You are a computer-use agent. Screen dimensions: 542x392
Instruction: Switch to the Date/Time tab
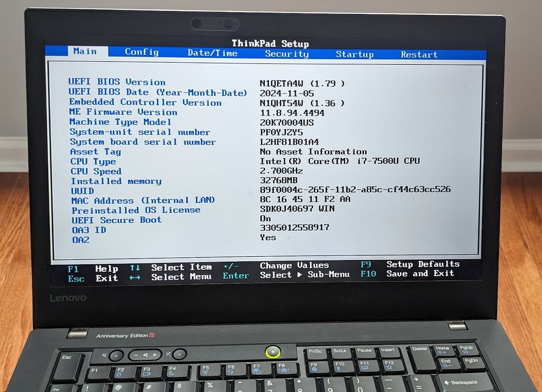(213, 53)
